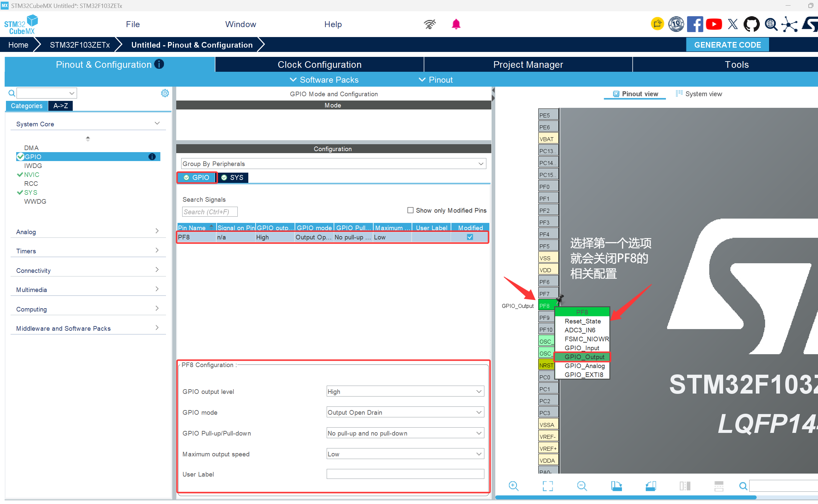Open the YouTube link icon

(x=714, y=24)
